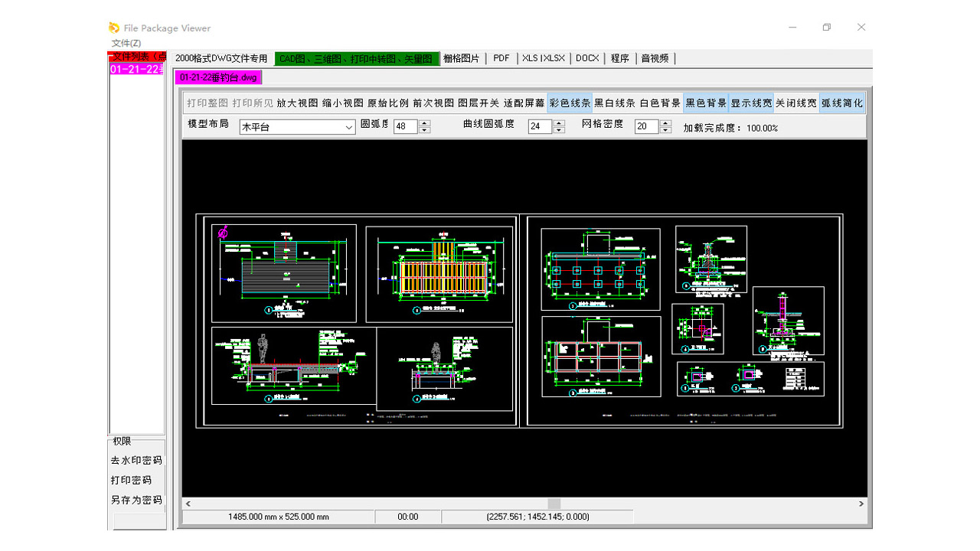Decrease the 网格密度 value with down arrow
980x551 pixels.
[x=666, y=131]
